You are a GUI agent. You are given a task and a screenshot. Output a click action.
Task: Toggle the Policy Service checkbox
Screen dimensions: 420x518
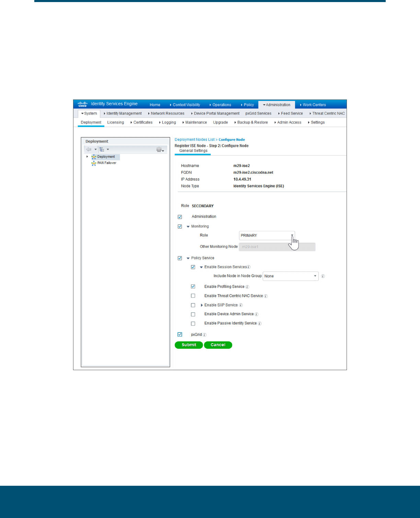pos(180,258)
